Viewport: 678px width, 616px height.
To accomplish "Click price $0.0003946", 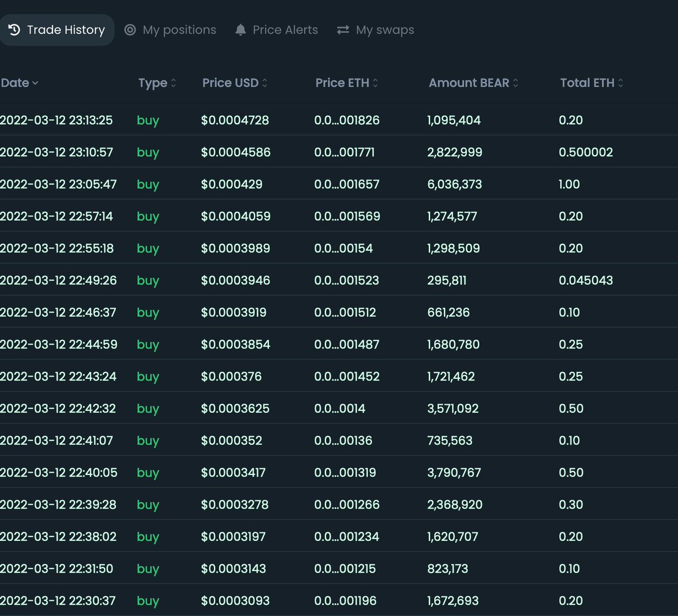I will tap(236, 281).
